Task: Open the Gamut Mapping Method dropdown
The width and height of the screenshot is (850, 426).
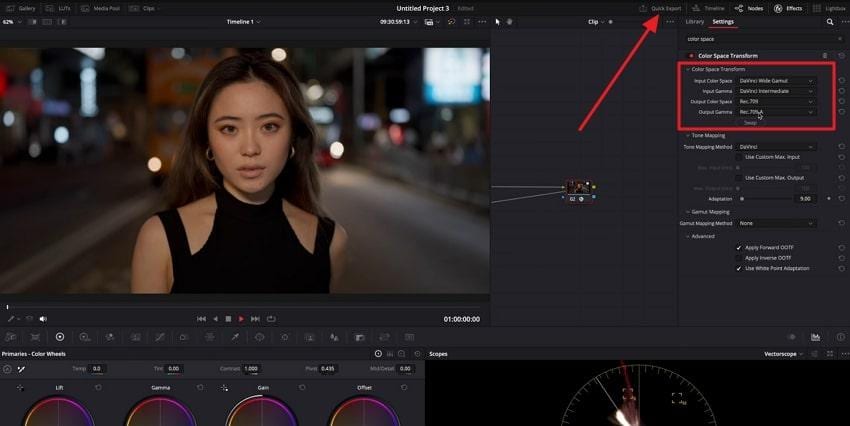Action: (776, 223)
